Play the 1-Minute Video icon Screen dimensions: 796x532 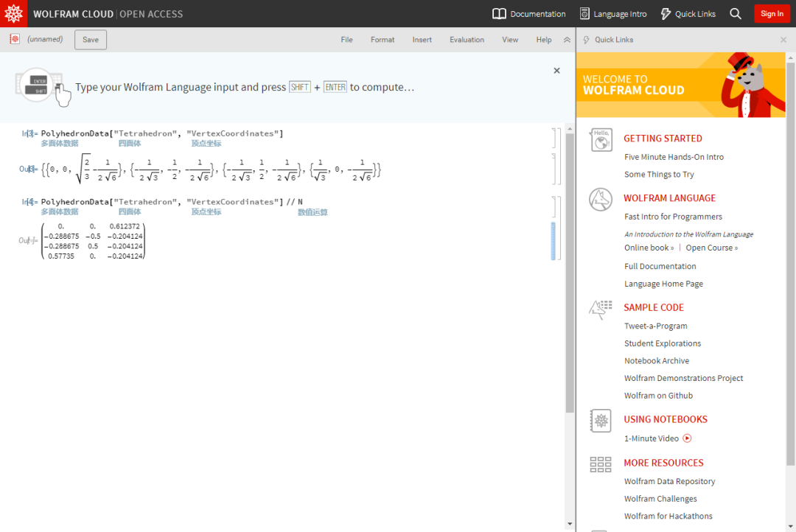point(687,438)
